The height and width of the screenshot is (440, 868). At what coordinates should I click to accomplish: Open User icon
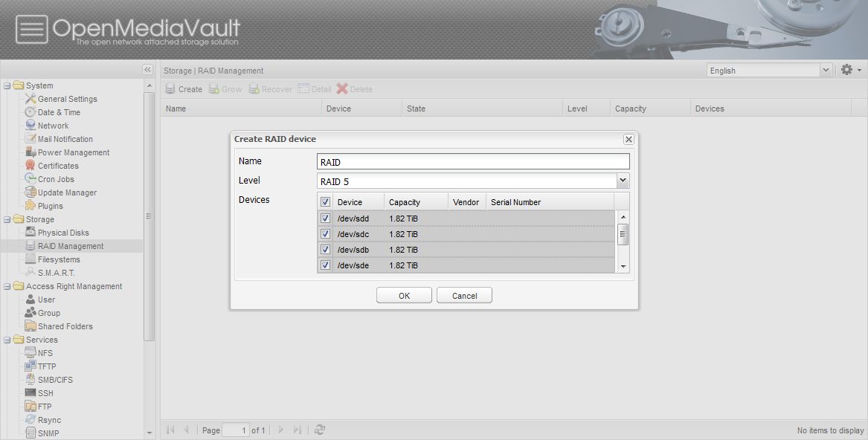point(30,300)
